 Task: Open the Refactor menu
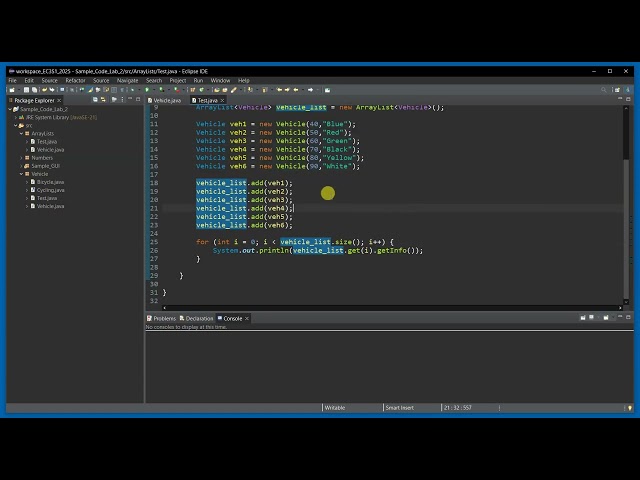point(76,81)
